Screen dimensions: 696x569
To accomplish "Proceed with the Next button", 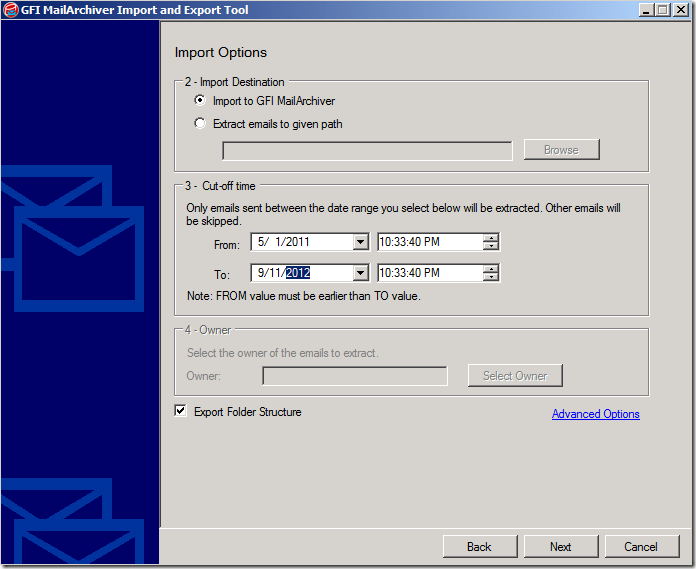I will point(561,546).
